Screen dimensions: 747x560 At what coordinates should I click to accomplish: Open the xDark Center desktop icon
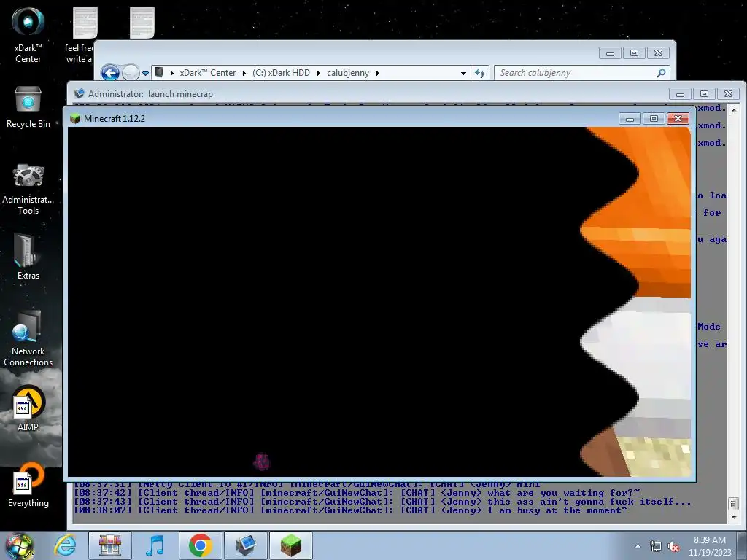pyautogui.click(x=28, y=35)
